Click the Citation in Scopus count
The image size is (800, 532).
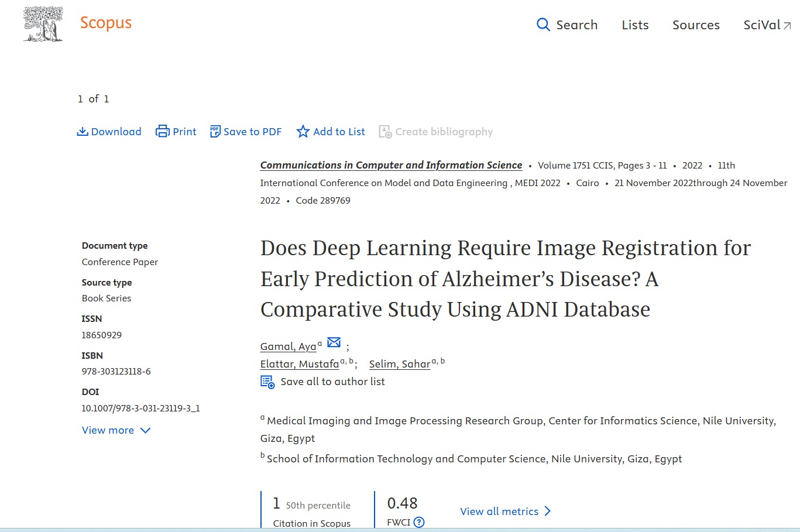[277, 503]
